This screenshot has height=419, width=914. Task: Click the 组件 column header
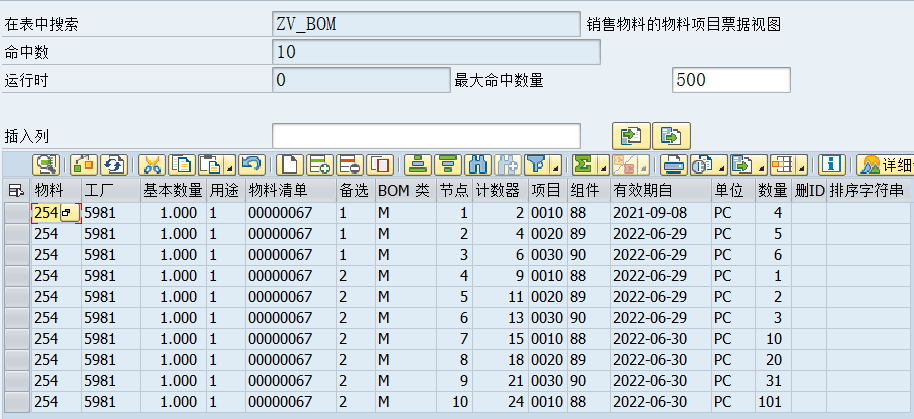(588, 191)
